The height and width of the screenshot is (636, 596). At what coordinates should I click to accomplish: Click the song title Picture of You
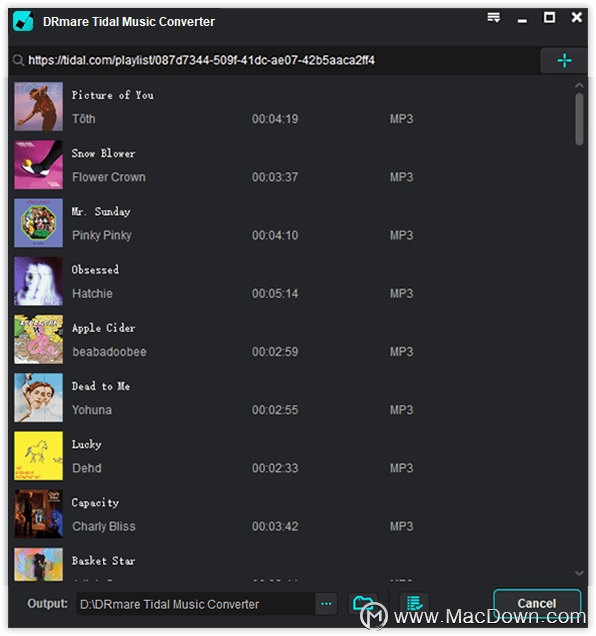click(x=113, y=95)
